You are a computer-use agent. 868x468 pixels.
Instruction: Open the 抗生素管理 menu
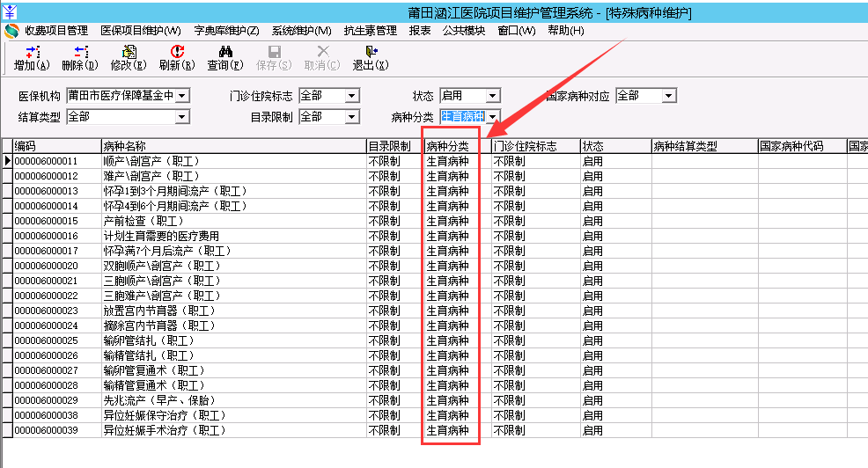[x=371, y=31]
